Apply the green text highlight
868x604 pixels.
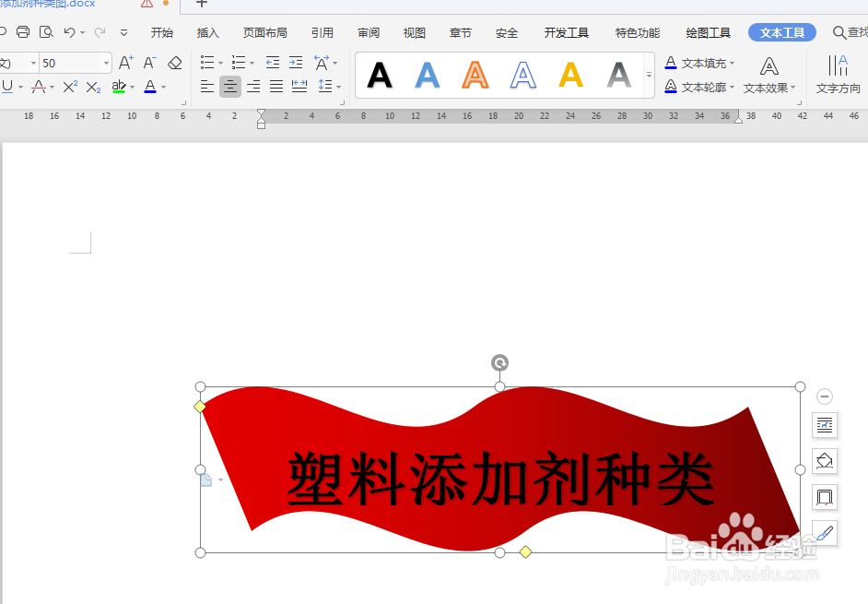[x=119, y=87]
